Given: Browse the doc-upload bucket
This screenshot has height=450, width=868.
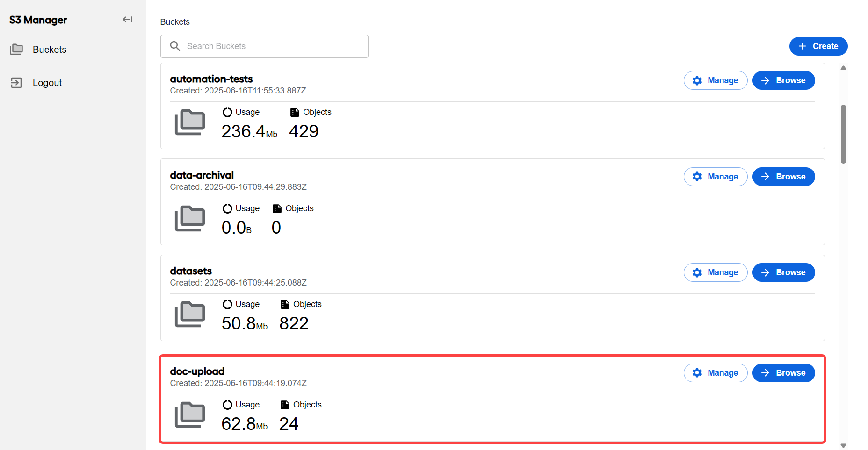Looking at the screenshot, I should (783, 373).
